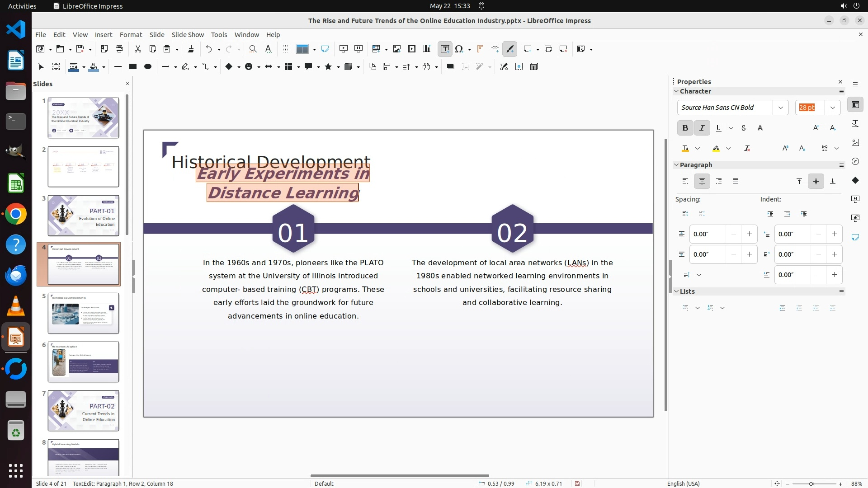
Task: Click the Insert Image icon
Action: tap(397, 49)
